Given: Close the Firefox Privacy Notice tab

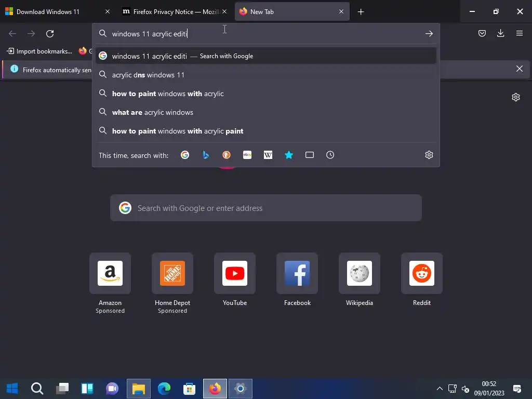Looking at the screenshot, I should point(224,11).
